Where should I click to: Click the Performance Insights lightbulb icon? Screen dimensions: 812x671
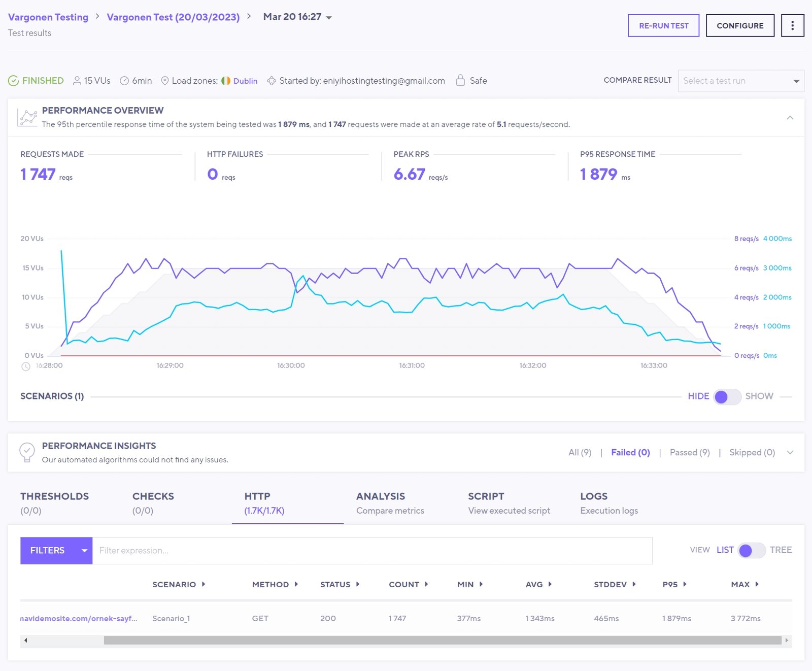[x=27, y=452]
